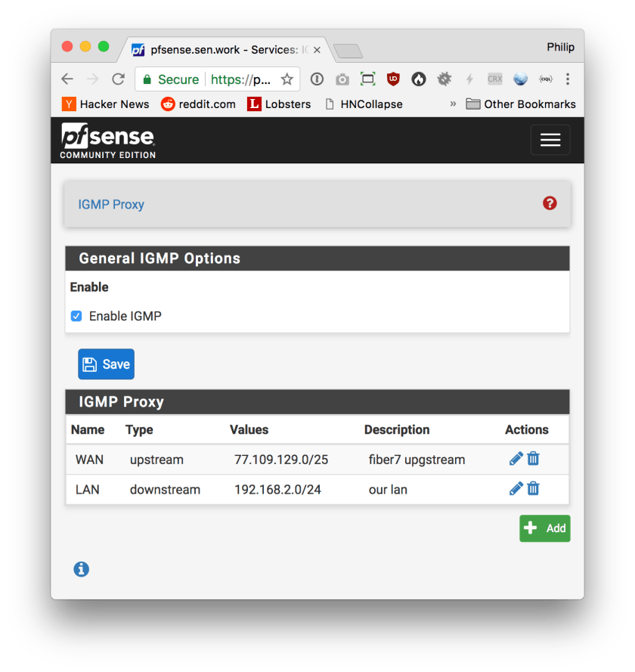
Task: Open the uBlock Origin extension icon
Action: coord(393,79)
